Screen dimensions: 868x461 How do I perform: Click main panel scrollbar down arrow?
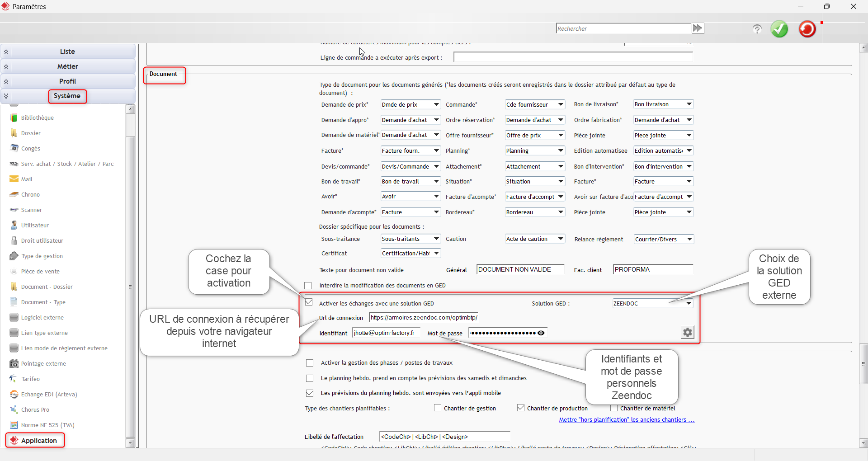click(863, 443)
